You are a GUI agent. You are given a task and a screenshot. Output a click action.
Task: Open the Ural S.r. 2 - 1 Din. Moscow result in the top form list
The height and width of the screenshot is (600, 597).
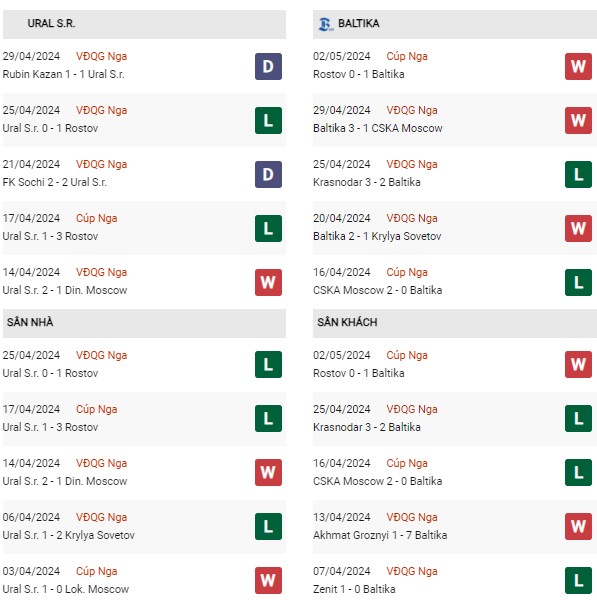(x=65, y=290)
